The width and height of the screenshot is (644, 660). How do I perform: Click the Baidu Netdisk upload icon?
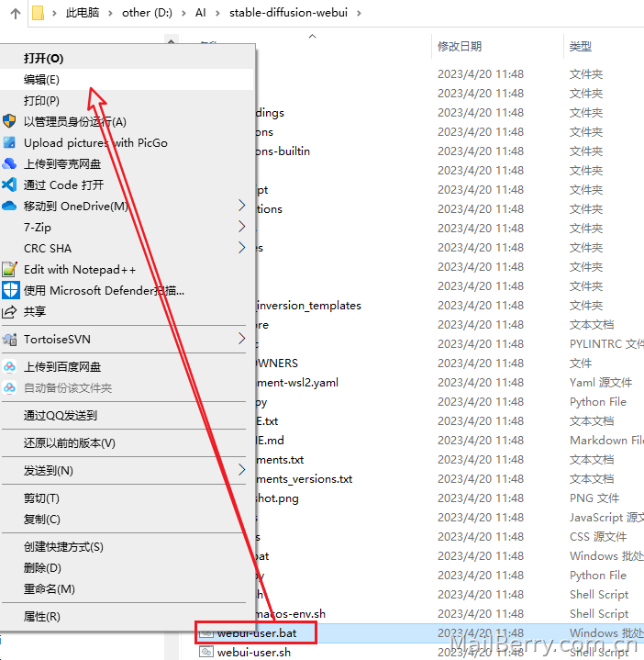coord(9,366)
